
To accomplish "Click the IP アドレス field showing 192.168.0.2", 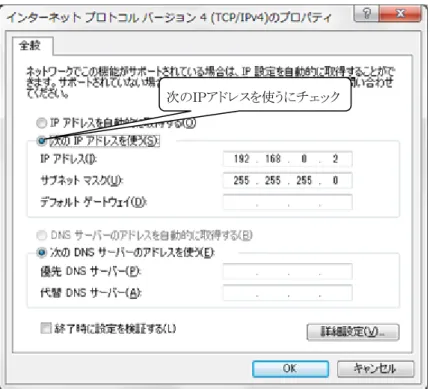I will (x=288, y=159).
